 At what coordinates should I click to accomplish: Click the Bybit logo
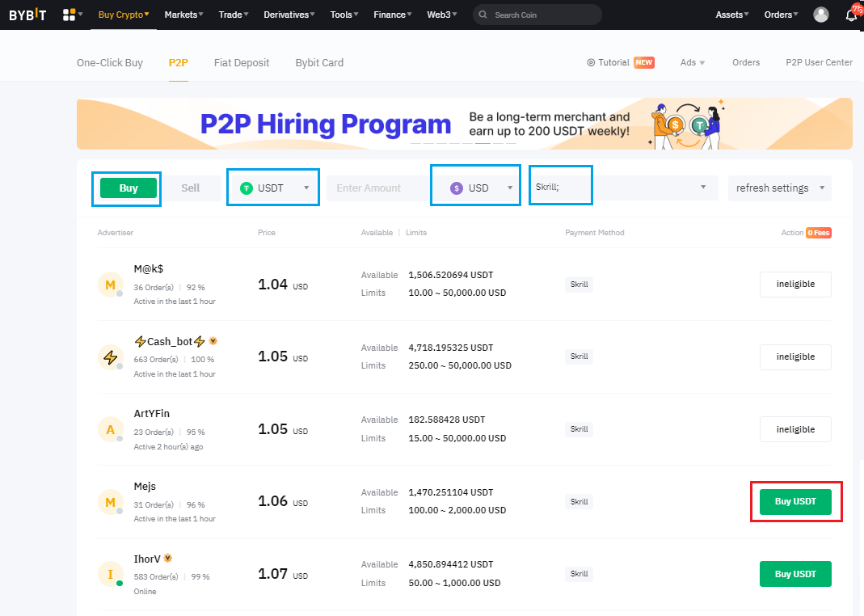(27, 15)
